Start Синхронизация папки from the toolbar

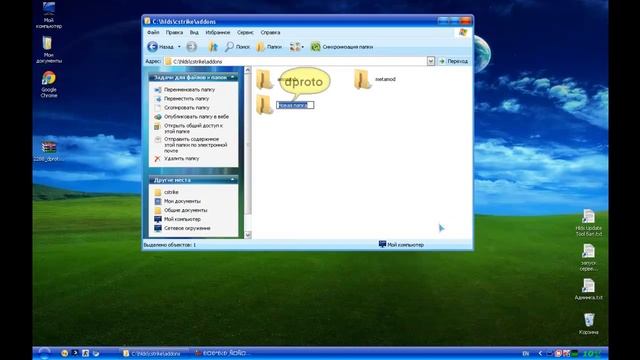point(342,47)
